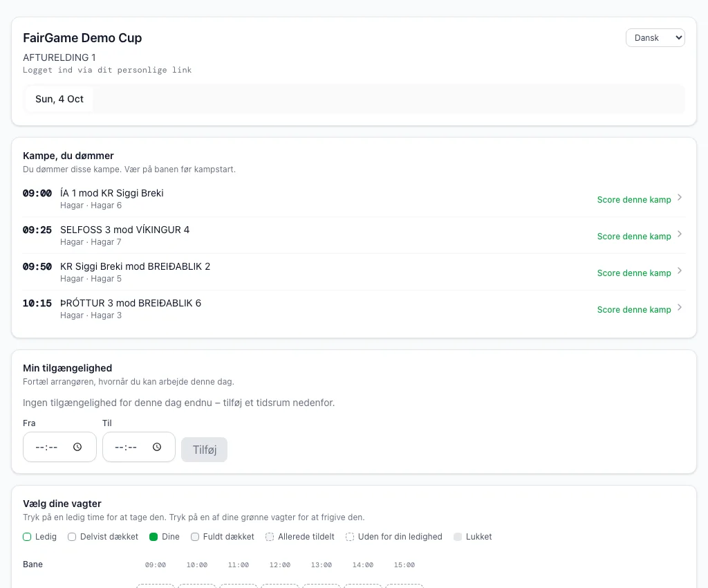Image resolution: width=708 pixels, height=588 pixels.
Task: Click into the Fra time field
Action: [x=59, y=447]
